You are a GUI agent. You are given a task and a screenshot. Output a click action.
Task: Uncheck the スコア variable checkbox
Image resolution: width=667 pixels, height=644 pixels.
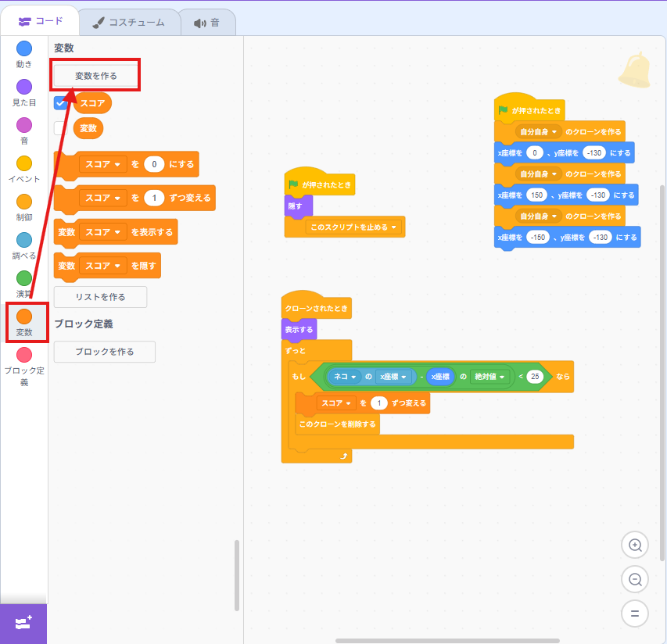(x=61, y=103)
